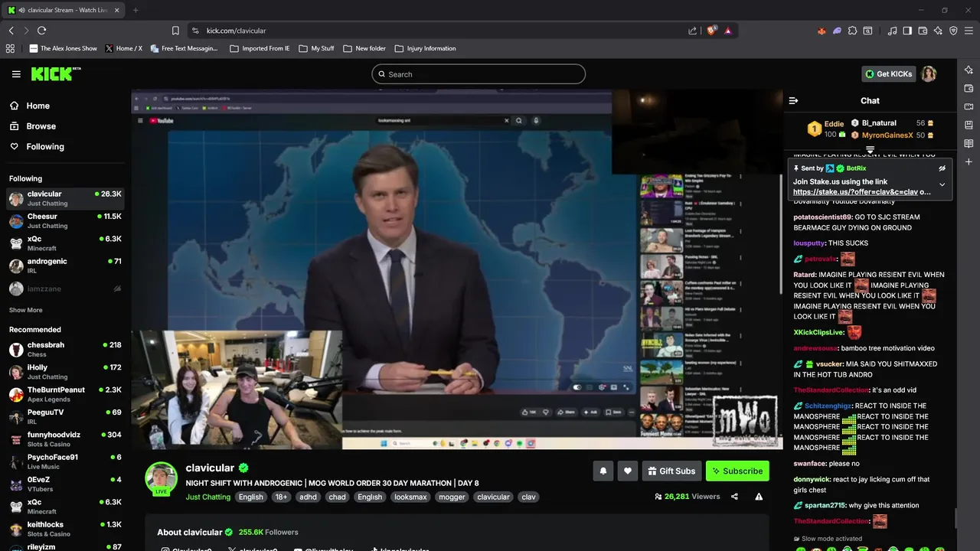This screenshot has height=551, width=980.
Task: Reload the page with the refresh button
Action: pos(41,31)
